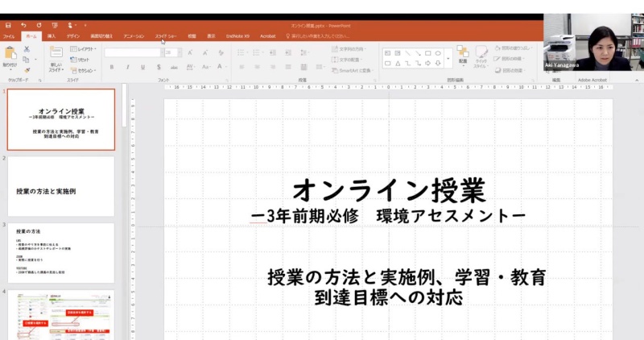The image size is (644, 340).
Task: Toggle left text alignment
Action: tap(242, 67)
